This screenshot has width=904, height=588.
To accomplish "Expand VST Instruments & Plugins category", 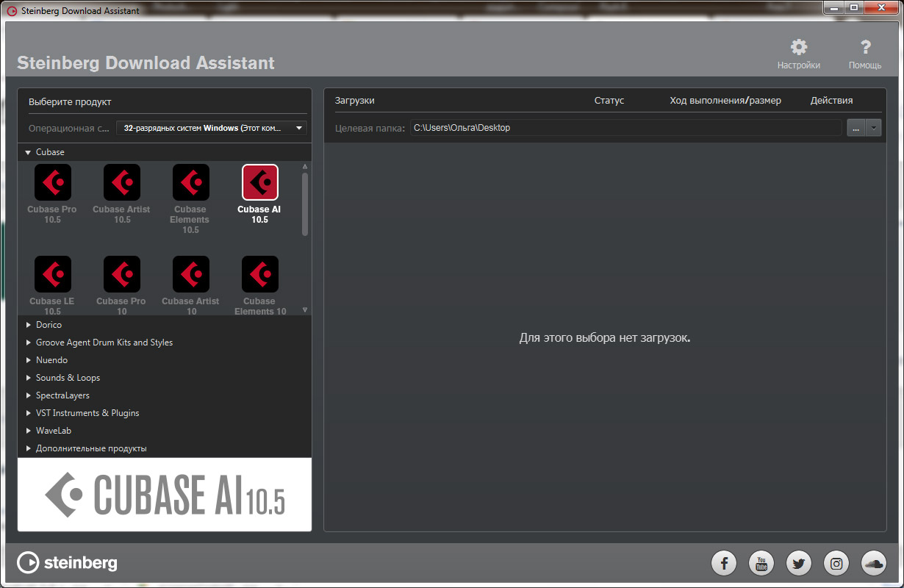I will point(28,413).
